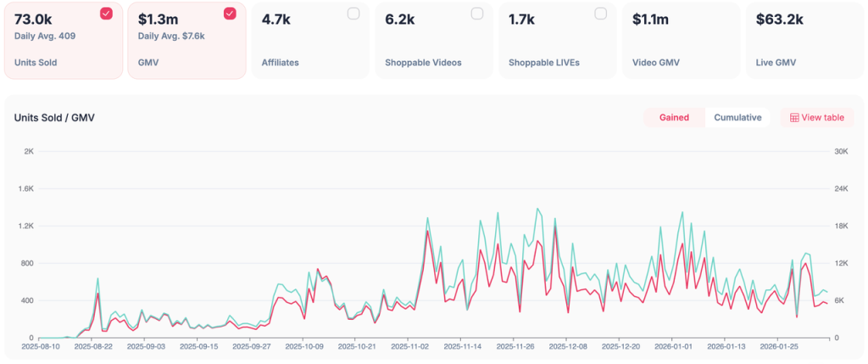Image resolution: width=868 pixels, height=364 pixels.
Task: Select the Gained tab
Action: [x=674, y=118]
